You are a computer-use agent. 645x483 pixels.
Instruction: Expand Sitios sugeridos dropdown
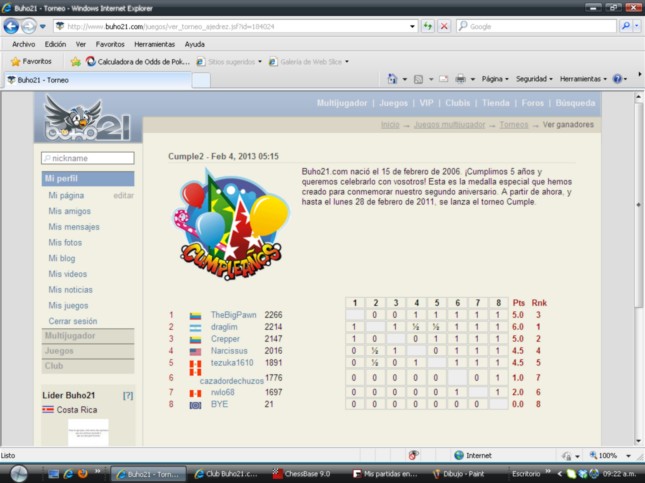tap(260, 62)
